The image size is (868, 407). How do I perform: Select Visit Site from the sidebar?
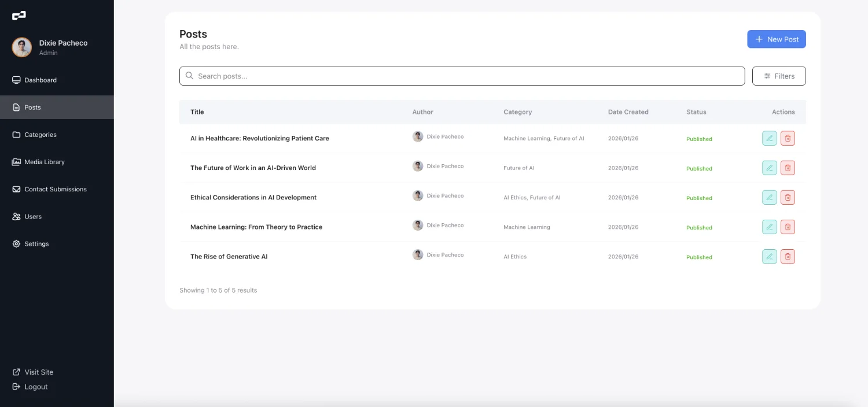pos(39,372)
